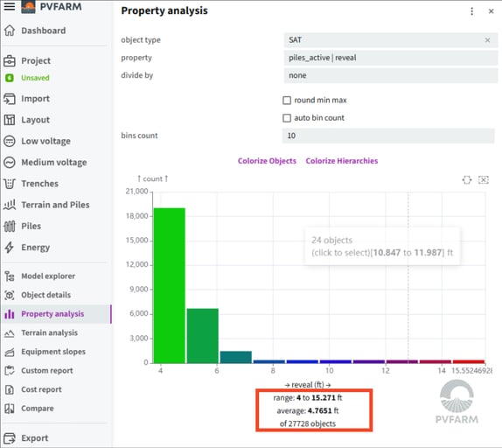This screenshot has width=502, height=448.
Task: Click the Piles label in sidebar
Action: pos(31,226)
